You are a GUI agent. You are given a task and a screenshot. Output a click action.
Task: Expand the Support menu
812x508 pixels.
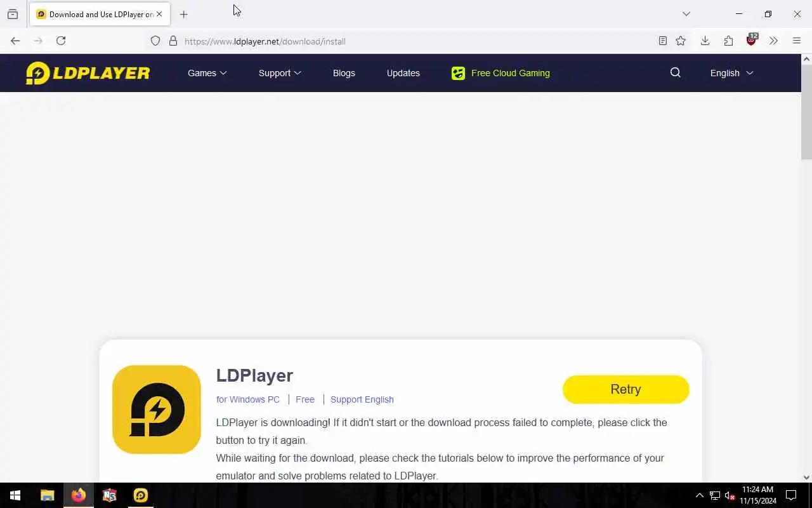(280, 73)
